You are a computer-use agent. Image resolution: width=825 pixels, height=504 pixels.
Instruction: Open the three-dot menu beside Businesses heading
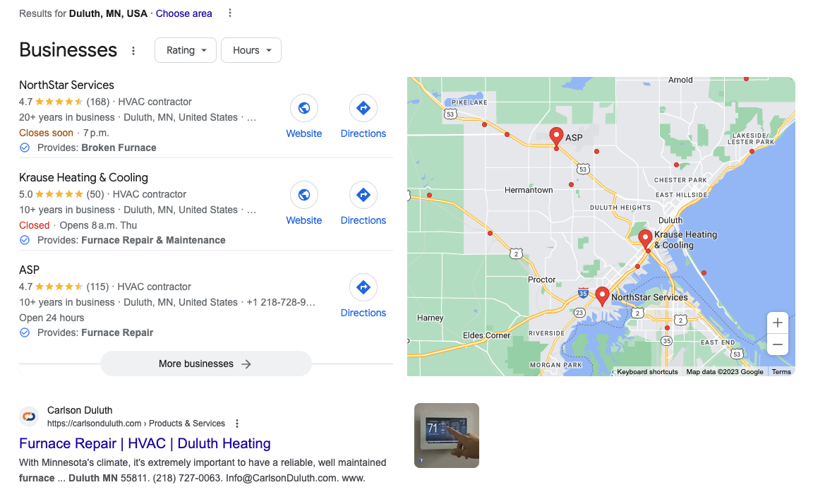click(133, 51)
